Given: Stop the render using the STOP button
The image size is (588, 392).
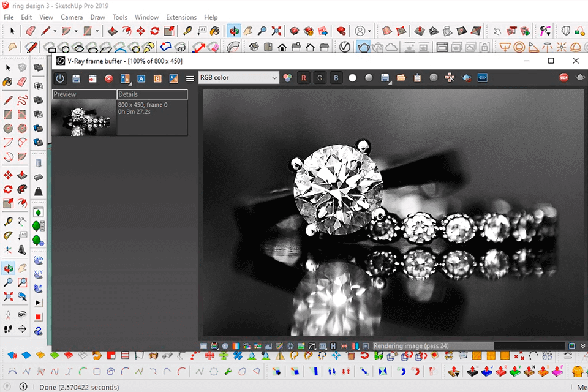Looking at the screenshot, I should point(563,78).
